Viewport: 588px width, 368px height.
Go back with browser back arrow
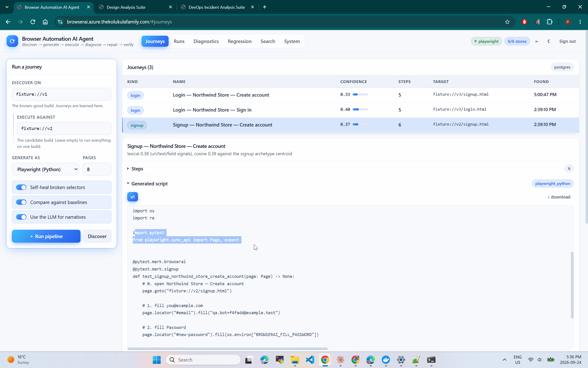(8, 22)
